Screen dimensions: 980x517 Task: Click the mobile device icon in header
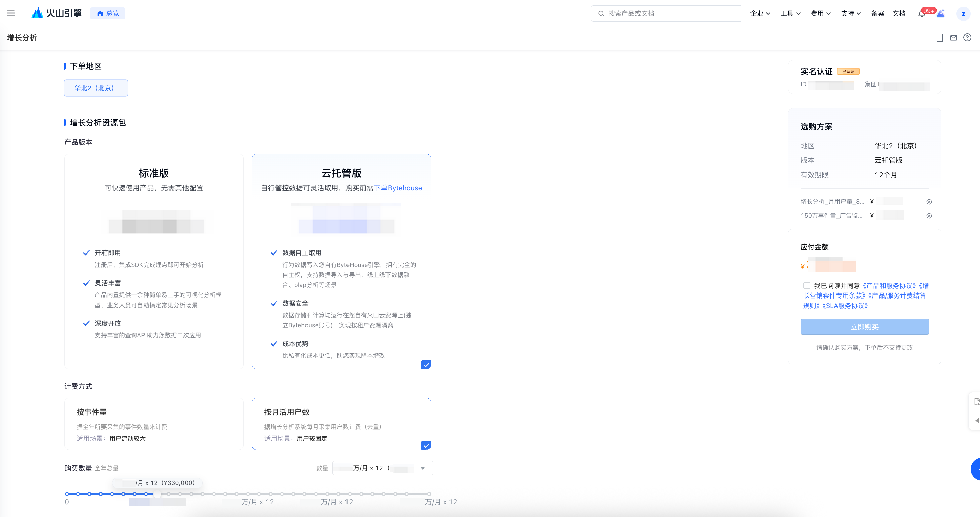940,38
